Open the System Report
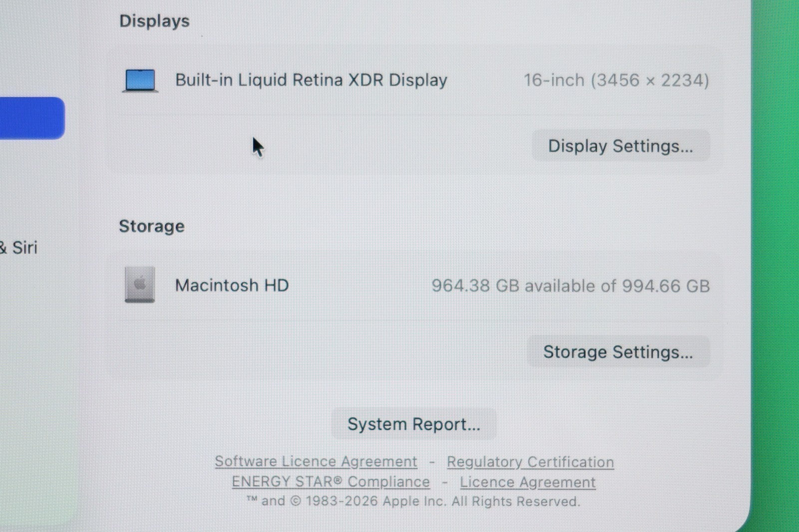799x532 pixels. pos(413,424)
